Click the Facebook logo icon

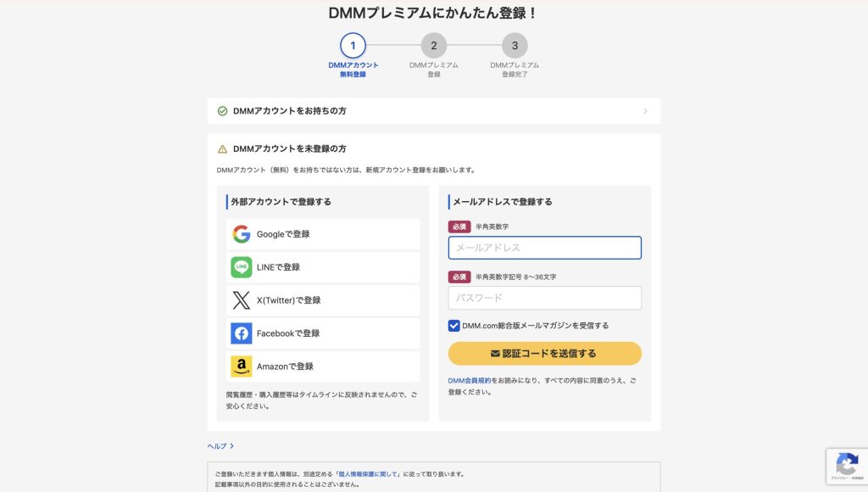click(242, 333)
